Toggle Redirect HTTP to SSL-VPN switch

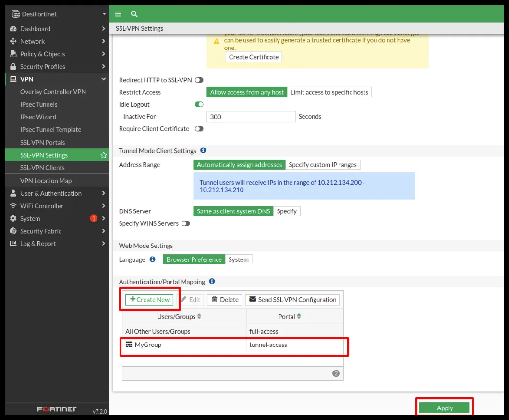[199, 80]
